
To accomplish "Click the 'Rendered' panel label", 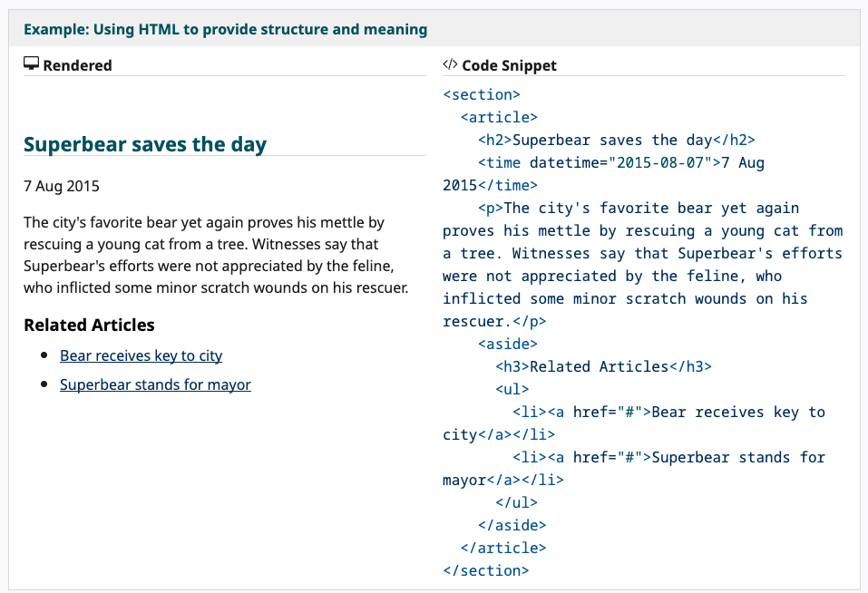I will coord(77,65).
